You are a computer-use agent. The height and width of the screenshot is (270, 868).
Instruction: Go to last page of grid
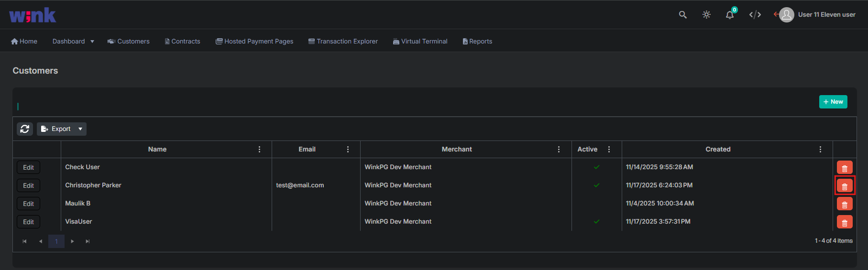(x=88, y=241)
